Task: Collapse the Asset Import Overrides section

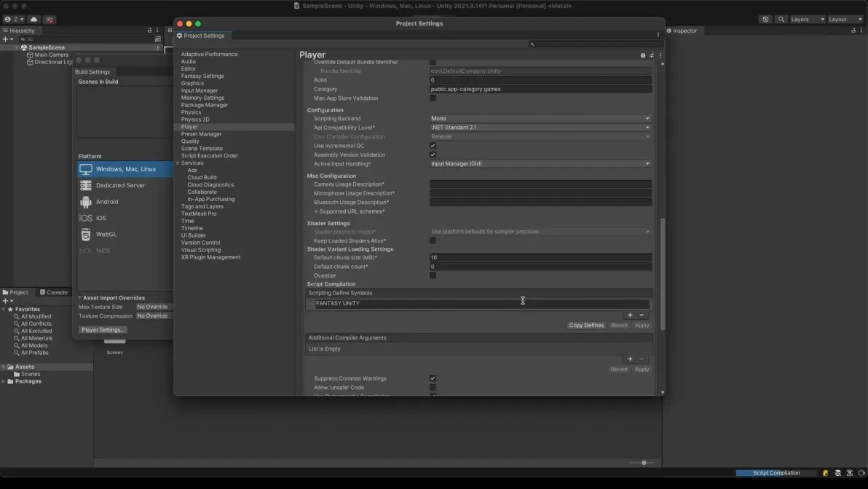Action: pyautogui.click(x=79, y=298)
